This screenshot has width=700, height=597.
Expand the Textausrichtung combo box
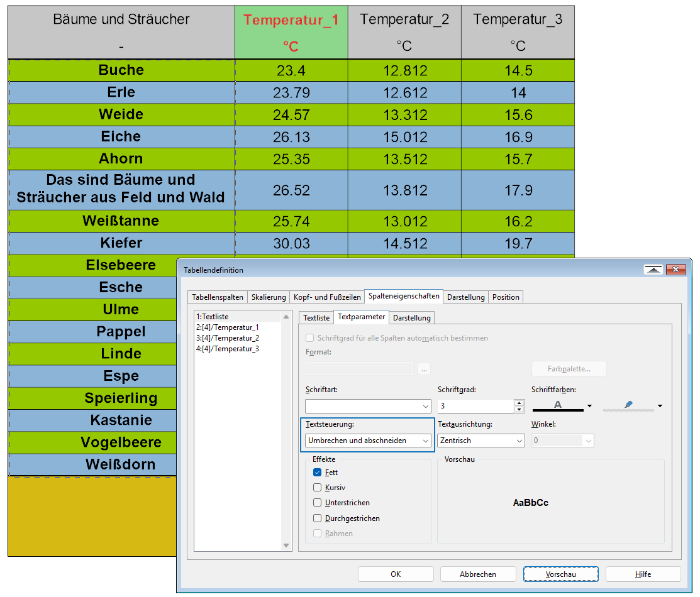pos(481,441)
